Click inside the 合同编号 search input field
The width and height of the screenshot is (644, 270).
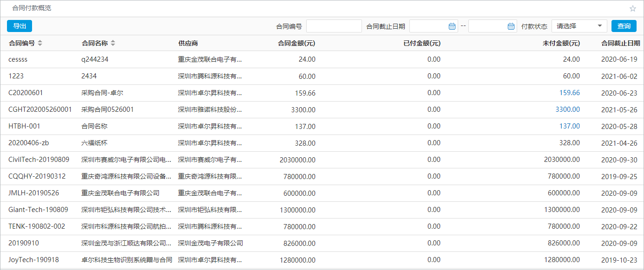(x=334, y=26)
